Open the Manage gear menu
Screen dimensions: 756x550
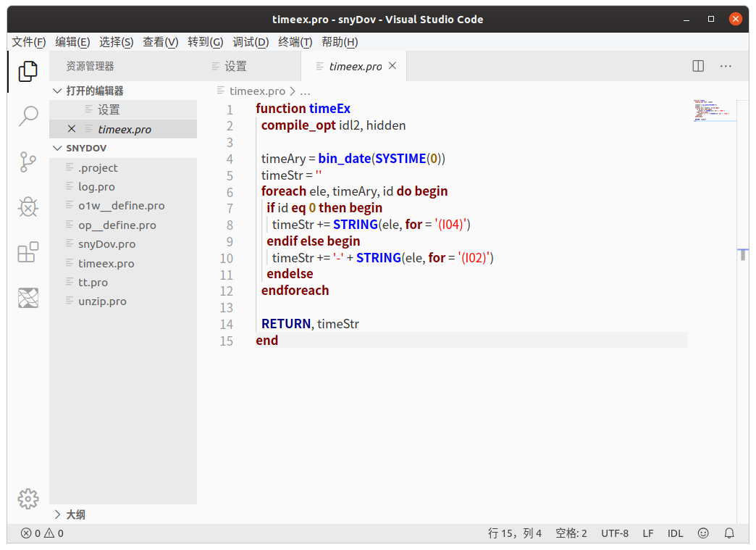pos(28,499)
